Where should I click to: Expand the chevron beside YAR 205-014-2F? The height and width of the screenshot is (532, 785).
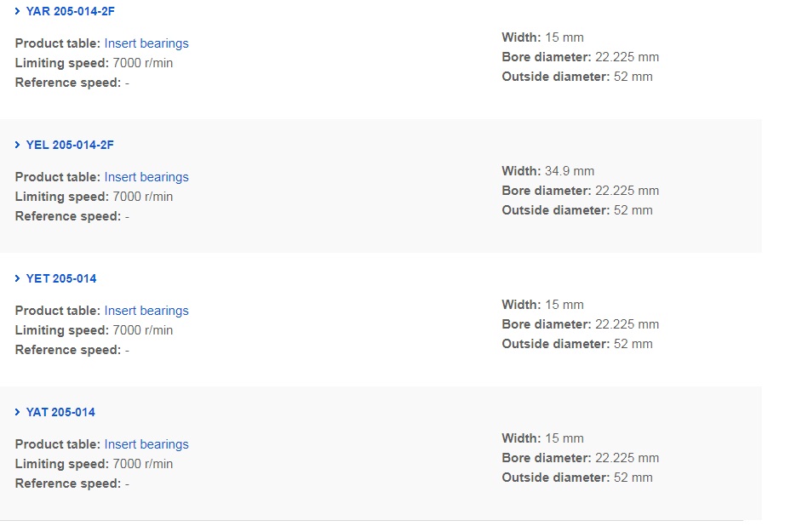[18, 11]
